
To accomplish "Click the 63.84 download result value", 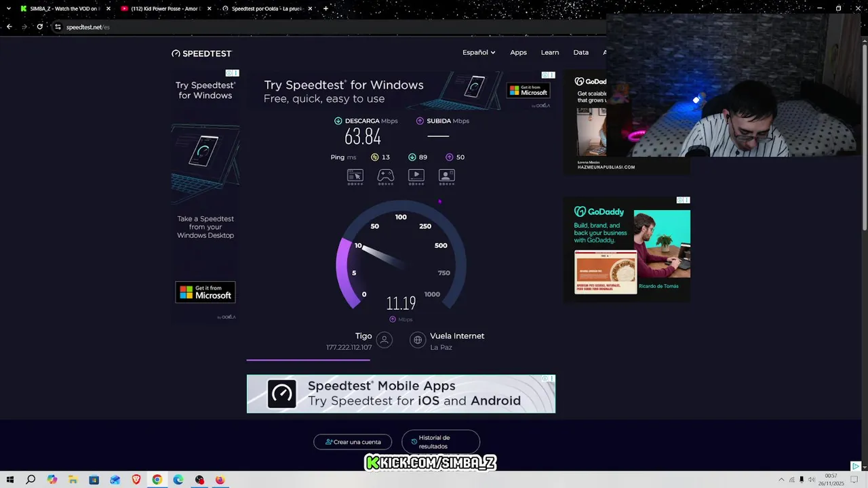I will click(x=363, y=137).
